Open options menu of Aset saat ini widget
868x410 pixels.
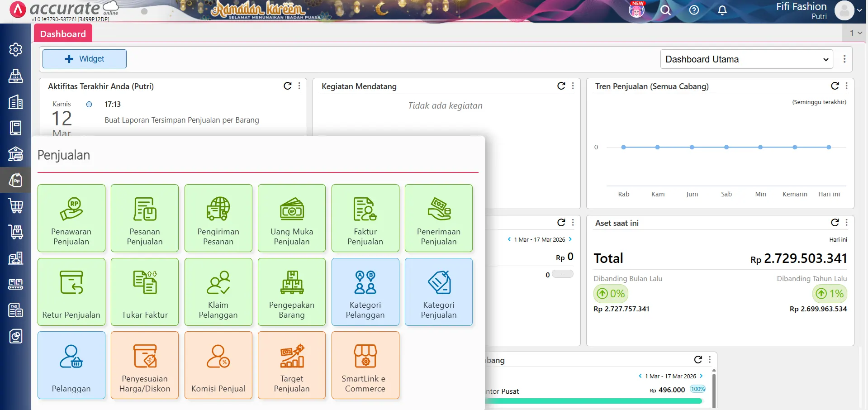pyautogui.click(x=846, y=222)
